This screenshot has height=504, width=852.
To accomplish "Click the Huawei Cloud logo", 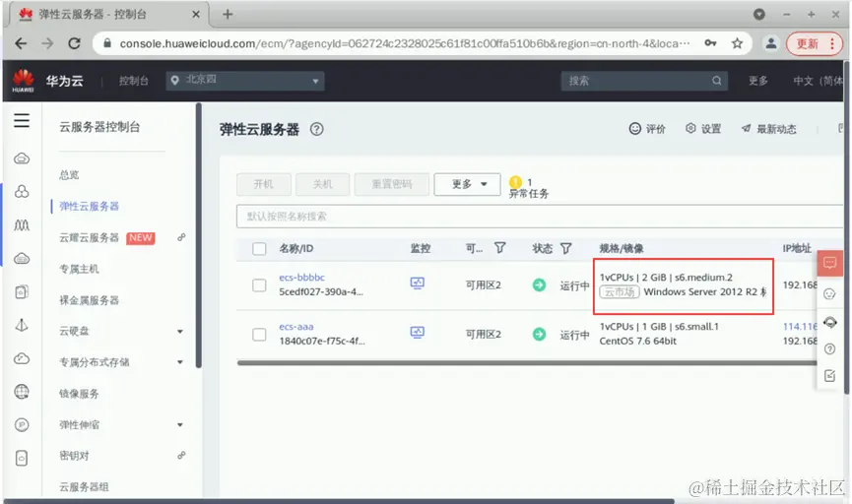I will 24,81.
